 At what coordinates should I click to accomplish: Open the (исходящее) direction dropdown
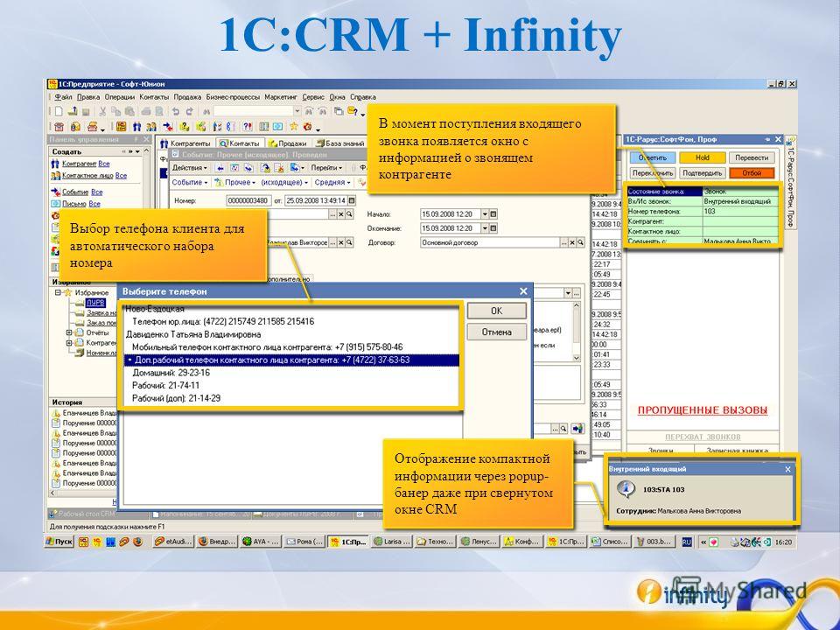284,182
